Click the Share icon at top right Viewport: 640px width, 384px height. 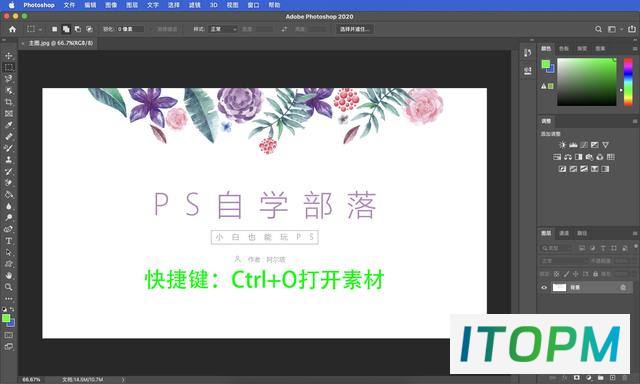632,29
